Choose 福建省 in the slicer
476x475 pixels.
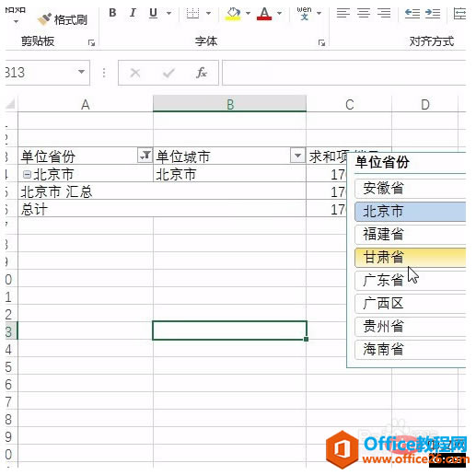pyautogui.click(x=411, y=234)
